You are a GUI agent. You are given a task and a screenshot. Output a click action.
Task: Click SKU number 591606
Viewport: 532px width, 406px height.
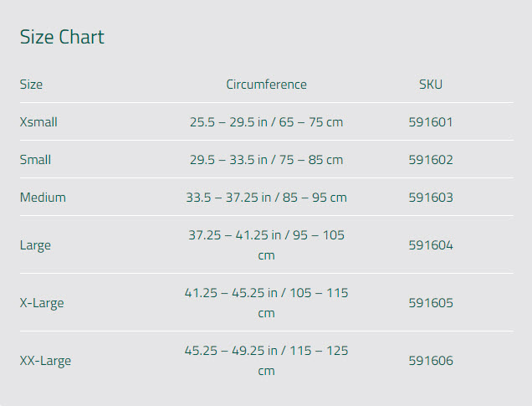click(431, 361)
